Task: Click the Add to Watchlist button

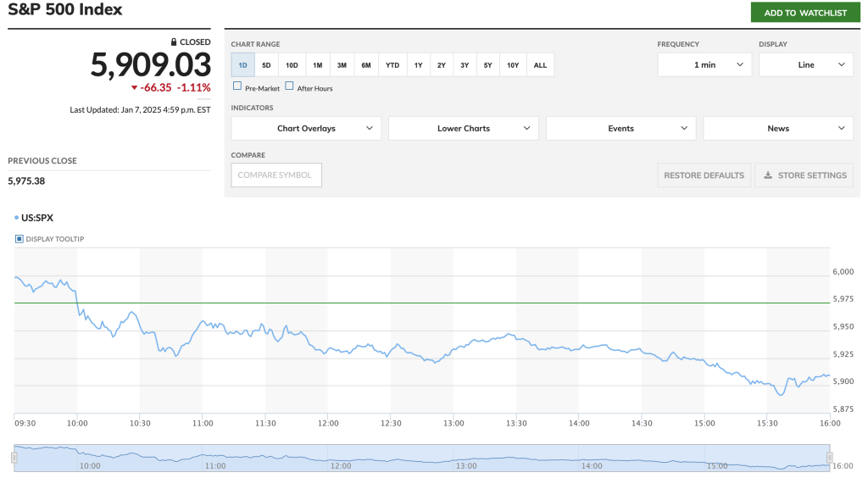Action: point(804,13)
